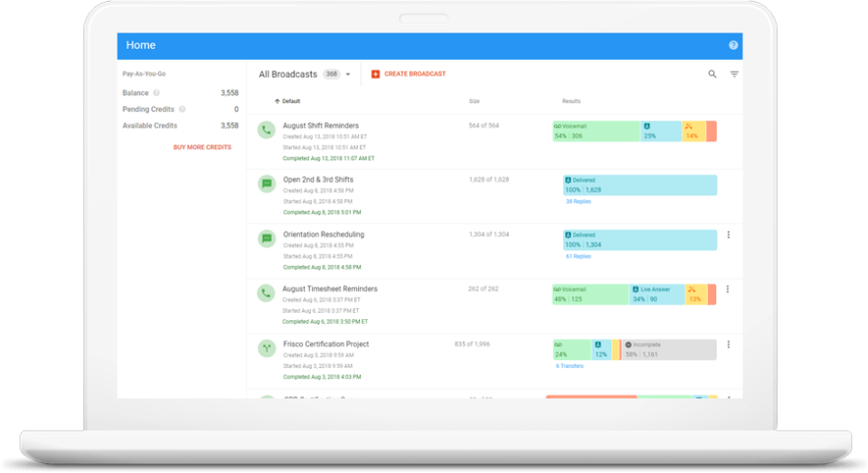This screenshot has width=868, height=473.
Task: Open the filter list icon
Action: 734,74
